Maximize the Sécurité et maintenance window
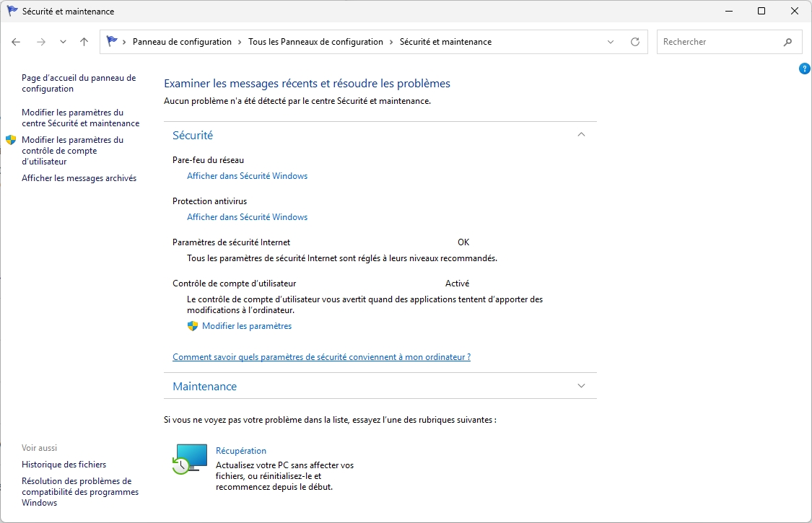Viewport: 812px width, 523px height. point(761,11)
